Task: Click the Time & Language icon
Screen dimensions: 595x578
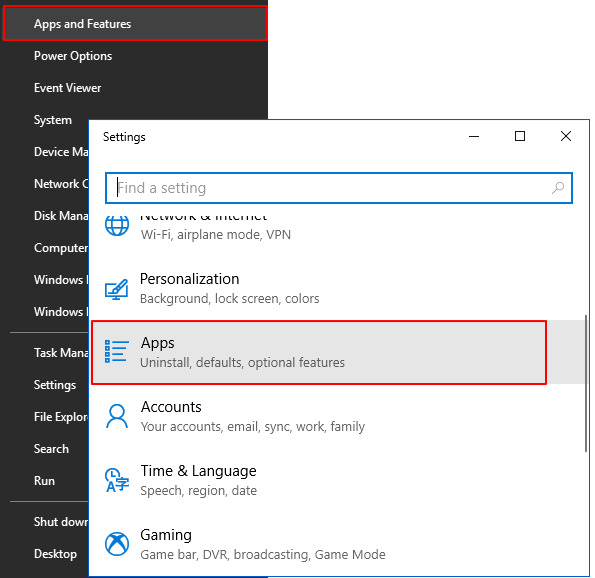Action: [x=117, y=480]
